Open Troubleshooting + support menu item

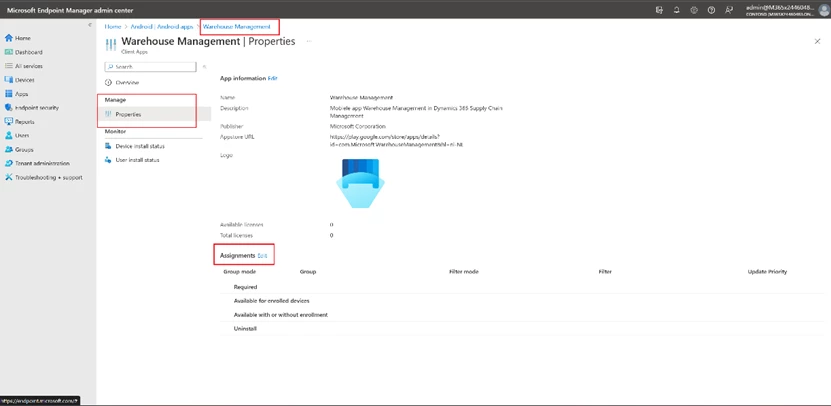click(x=48, y=178)
